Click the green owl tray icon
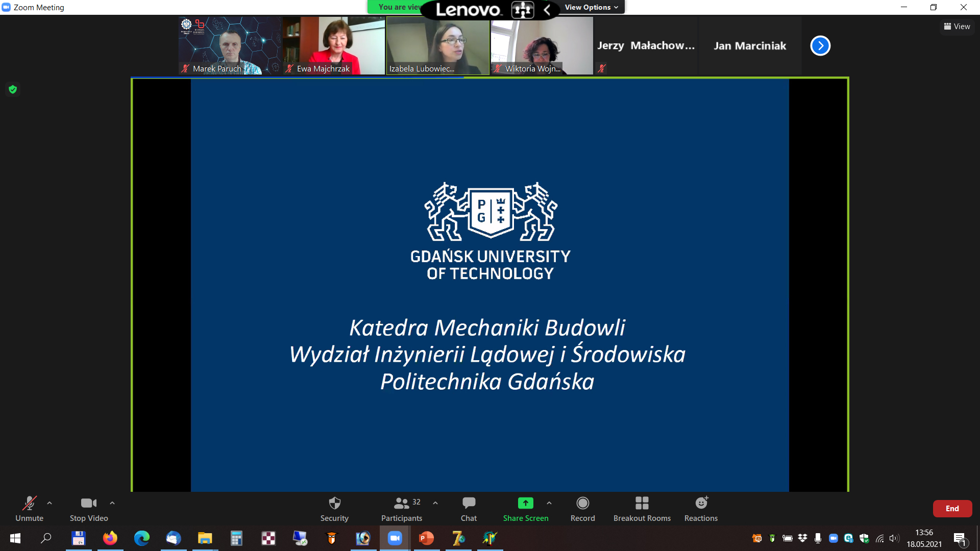980x551 pixels. (x=772, y=538)
